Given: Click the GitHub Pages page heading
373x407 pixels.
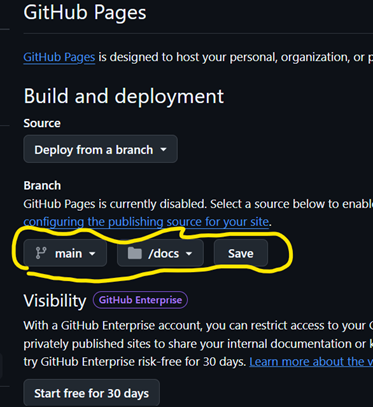Looking at the screenshot, I should point(85,13).
